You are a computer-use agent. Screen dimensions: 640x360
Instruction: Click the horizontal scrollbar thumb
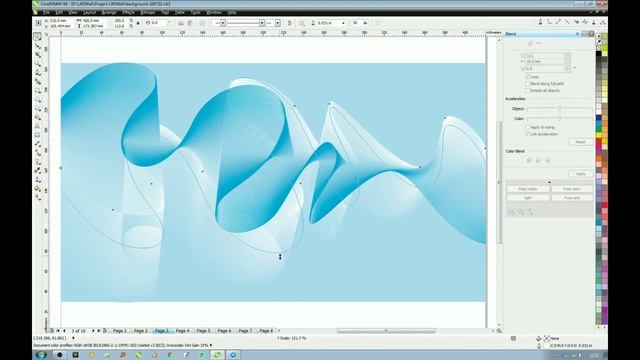(386, 331)
